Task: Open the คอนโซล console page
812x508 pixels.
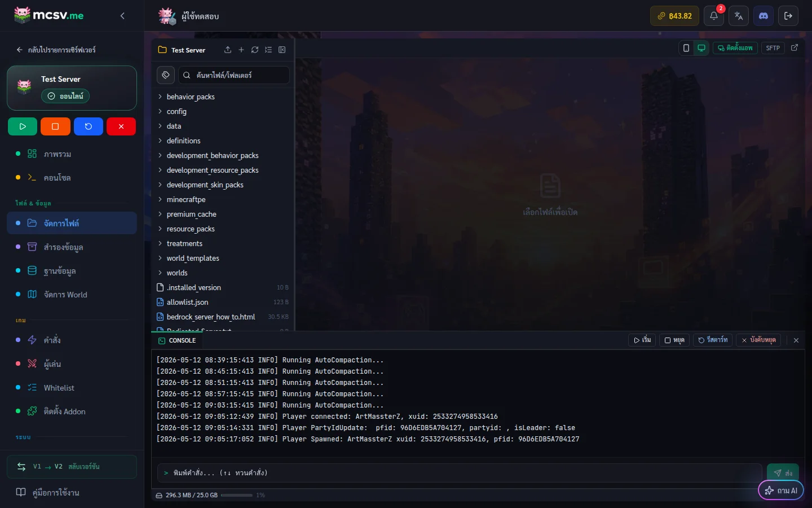Action: pyautogui.click(x=72, y=178)
